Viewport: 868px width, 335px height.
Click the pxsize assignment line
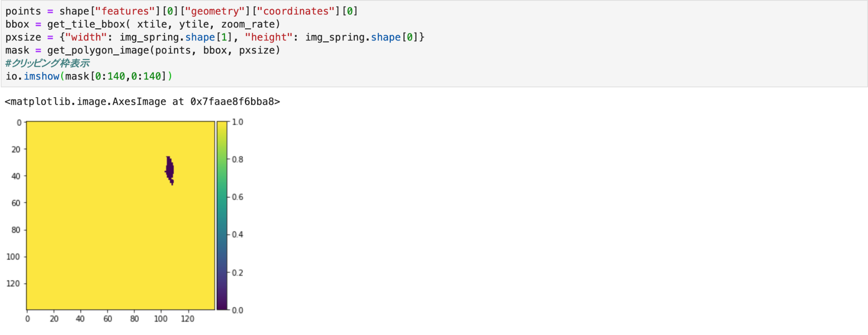(x=215, y=37)
